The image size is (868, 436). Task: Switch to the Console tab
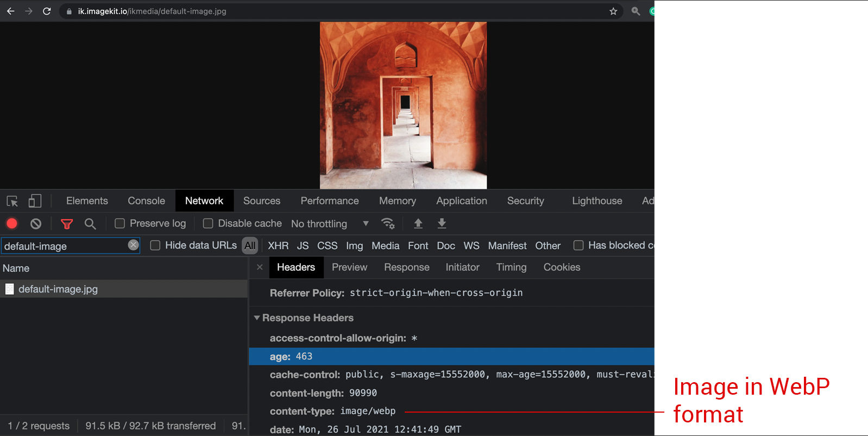pyautogui.click(x=146, y=201)
